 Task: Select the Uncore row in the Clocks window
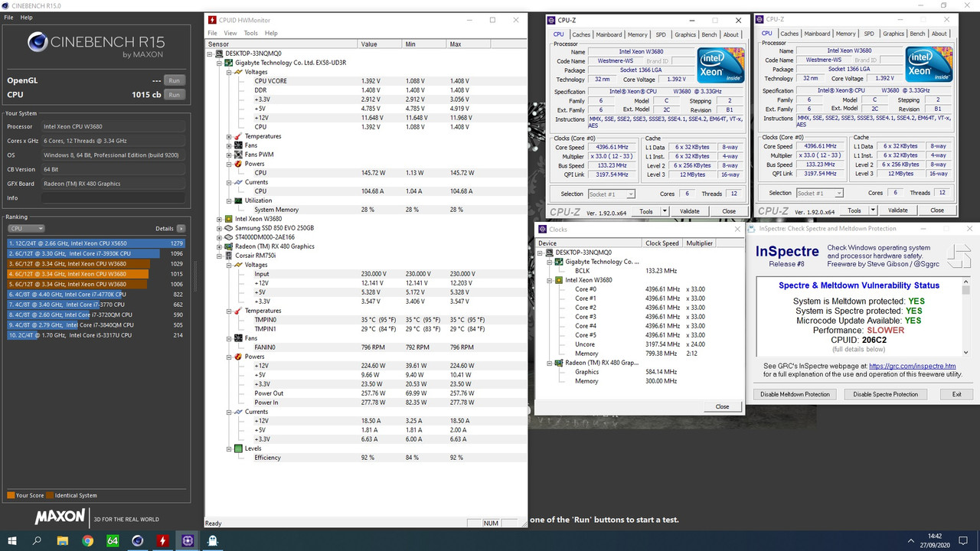[640, 344]
